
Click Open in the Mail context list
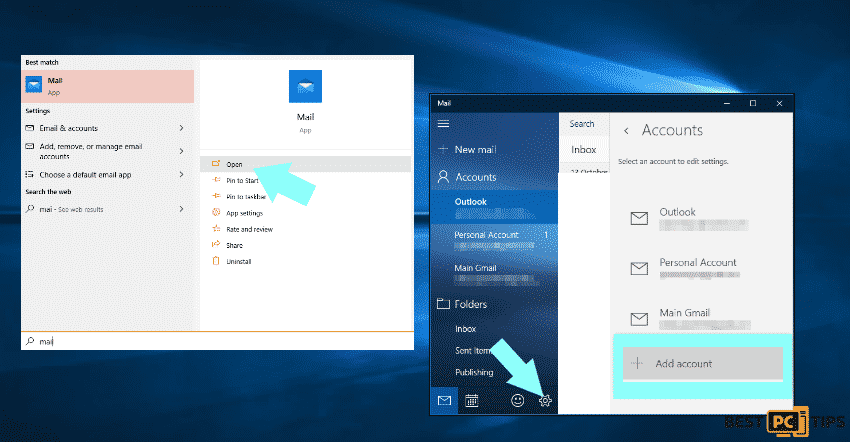[x=306, y=164]
